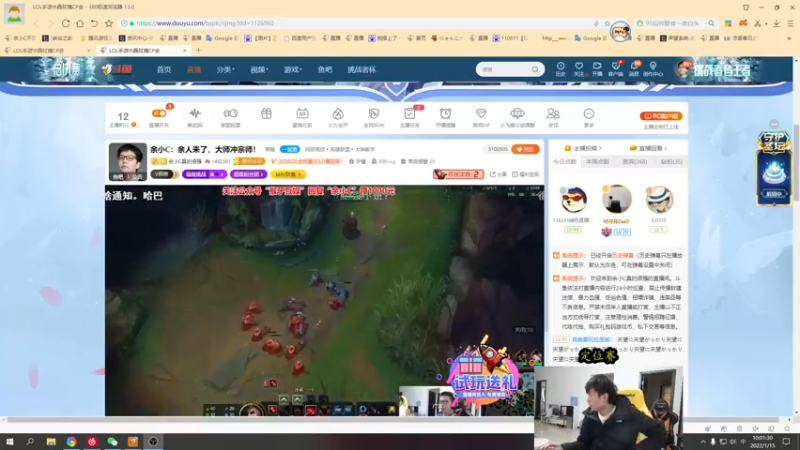Open the Pk shield 全民乐PK icon

click(x=373, y=113)
